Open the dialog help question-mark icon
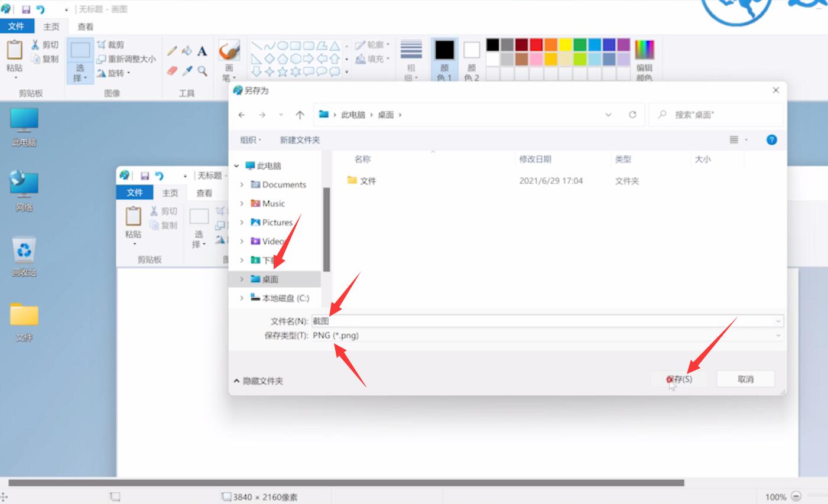828x504 pixels. (771, 140)
